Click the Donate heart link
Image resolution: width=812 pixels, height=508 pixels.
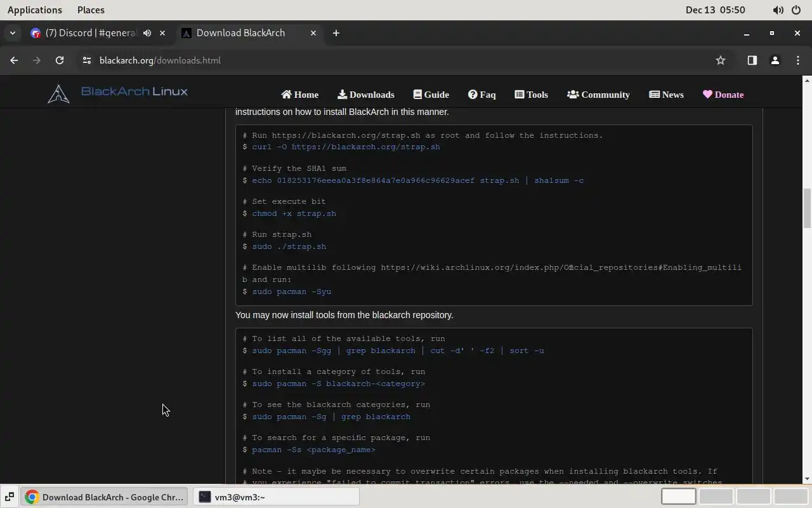[723, 95]
